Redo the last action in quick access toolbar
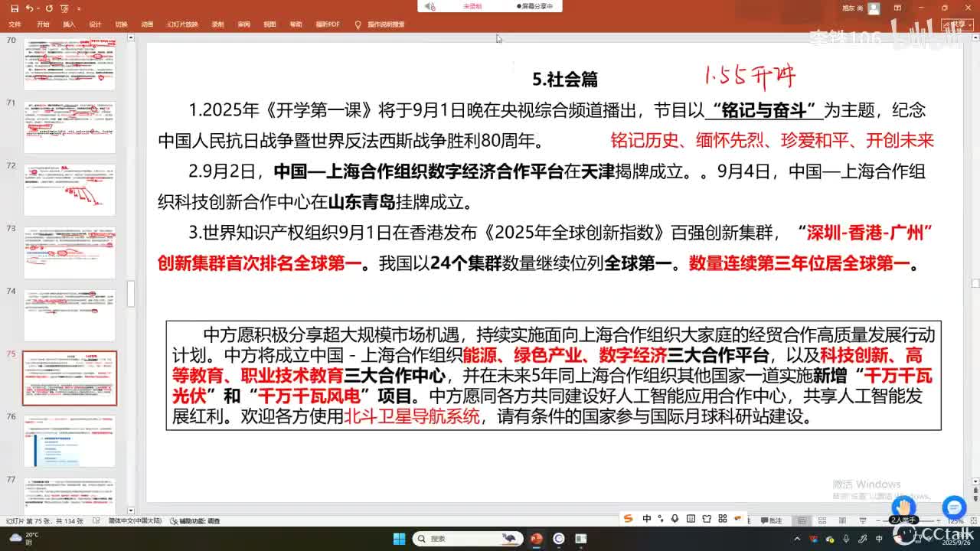 coord(49,8)
